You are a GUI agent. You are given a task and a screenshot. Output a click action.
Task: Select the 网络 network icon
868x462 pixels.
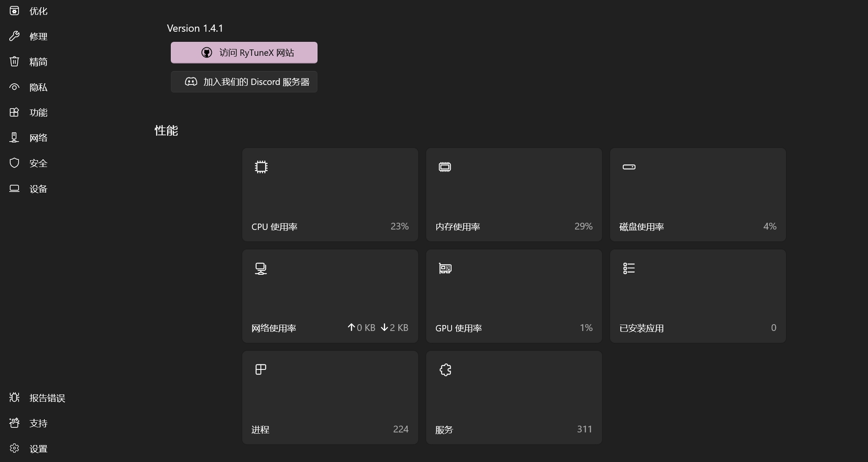[x=14, y=137]
